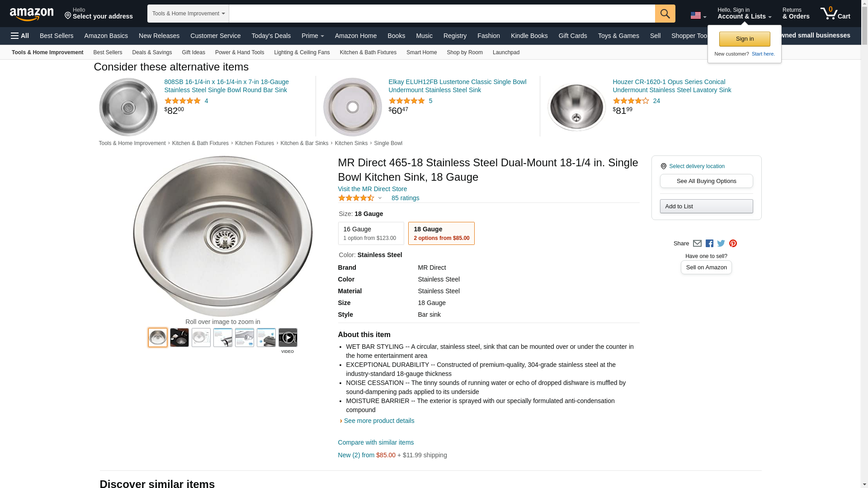Go to Today's Deals tab
The image size is (868, 488).
click(x=271, y=36)
